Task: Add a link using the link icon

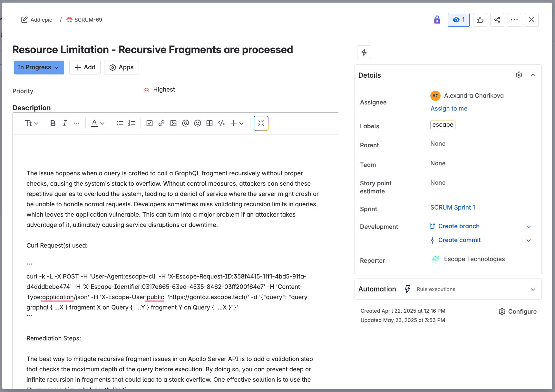Action: tap(161, 123)
